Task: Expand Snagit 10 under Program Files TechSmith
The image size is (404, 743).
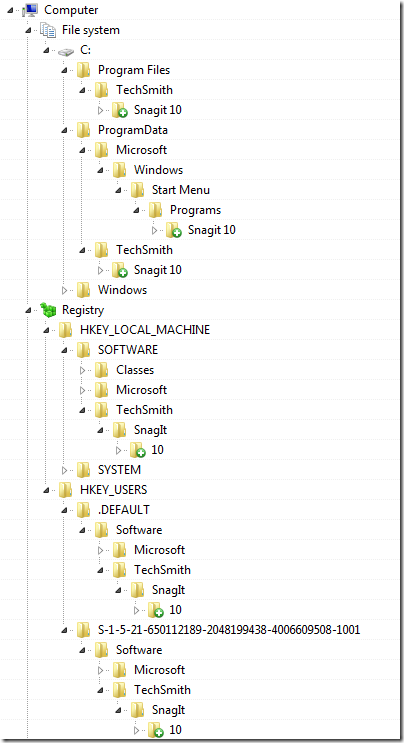Action: click(100, 110)
